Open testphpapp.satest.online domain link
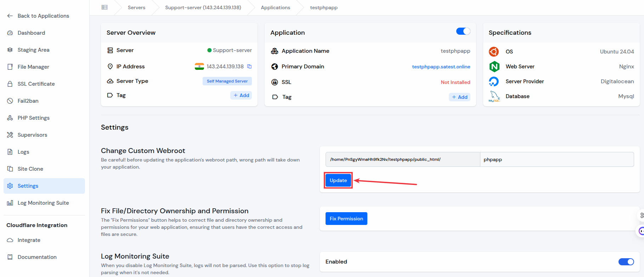 coord(441,67)
